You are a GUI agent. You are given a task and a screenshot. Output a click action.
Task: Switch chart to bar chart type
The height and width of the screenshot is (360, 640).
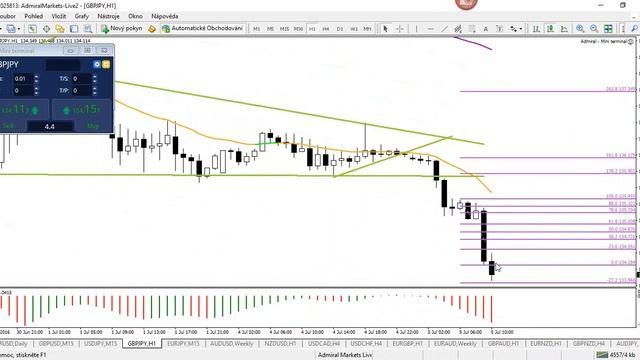click(536, 29)
